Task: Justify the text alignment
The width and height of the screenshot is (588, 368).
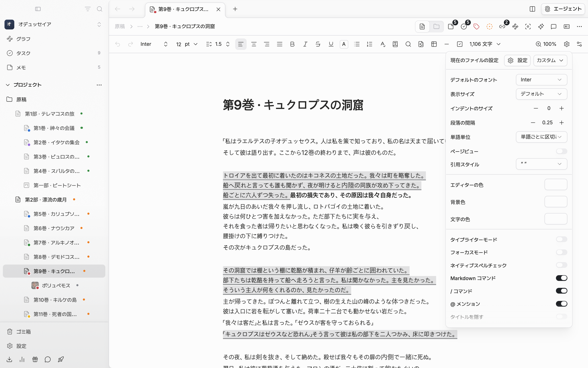Action: [280, 44]
